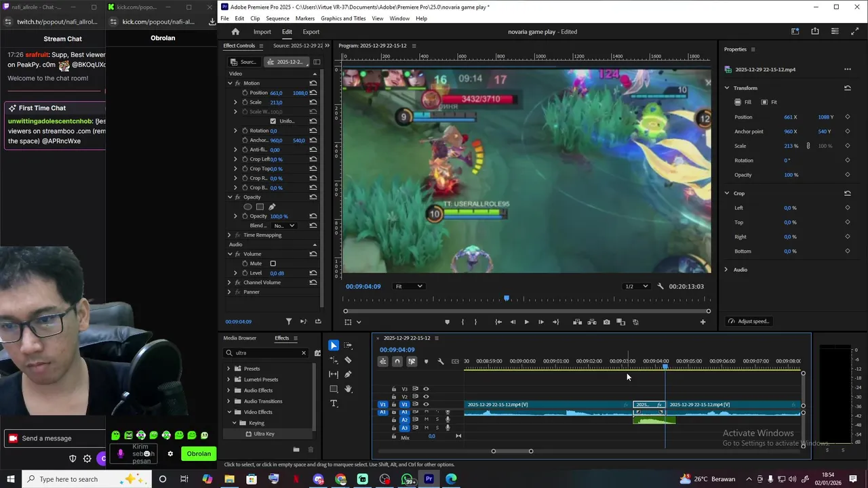The height and width of the screenshot is (488, 868).
Task: Mark In point in Program monitor
Action: click(462, 322)
